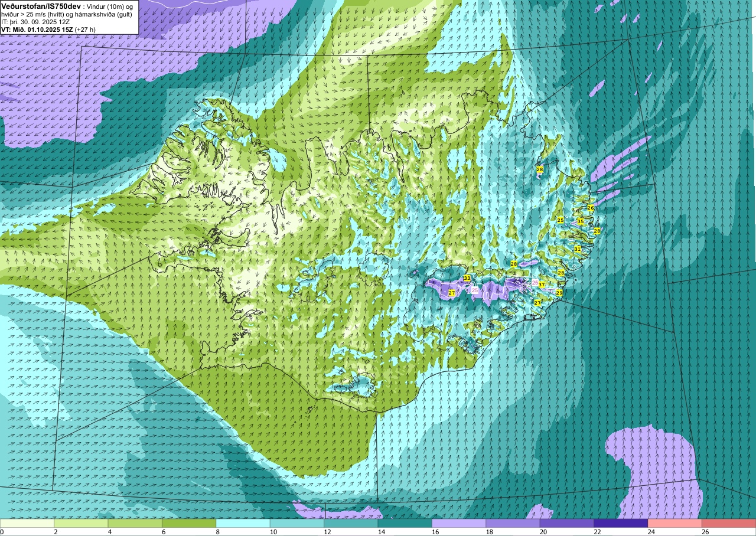Click the yellow gust label 33
The image size is (756, 536).
click(467, 278)
